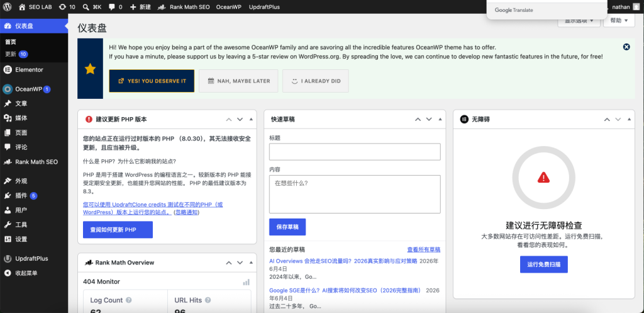Image resolution: width=644 pixels, height=313 pixels.
Task: Toggle 快速草稿 widget panel
Action: (x=440, y=119)
